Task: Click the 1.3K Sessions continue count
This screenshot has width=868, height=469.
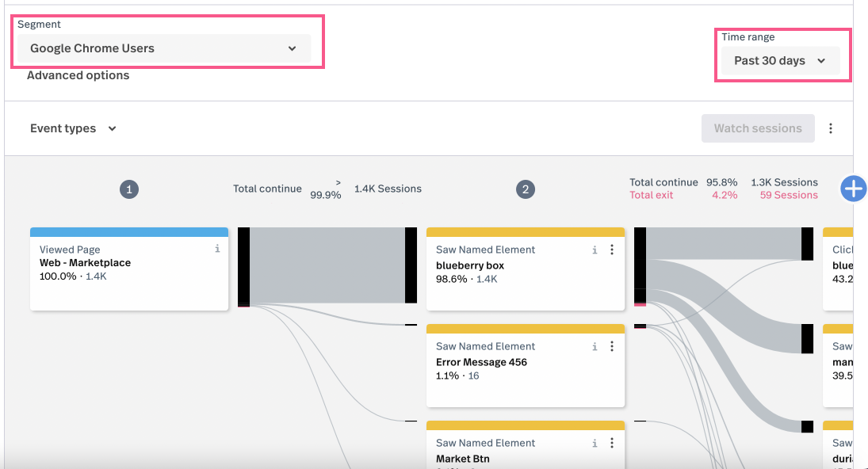Action: click(784, 182)
